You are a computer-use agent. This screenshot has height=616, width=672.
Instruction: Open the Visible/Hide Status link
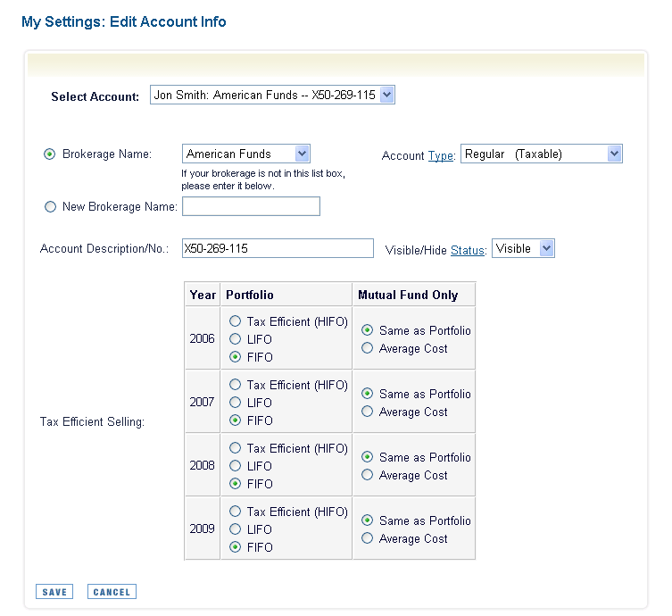(467, 250)
